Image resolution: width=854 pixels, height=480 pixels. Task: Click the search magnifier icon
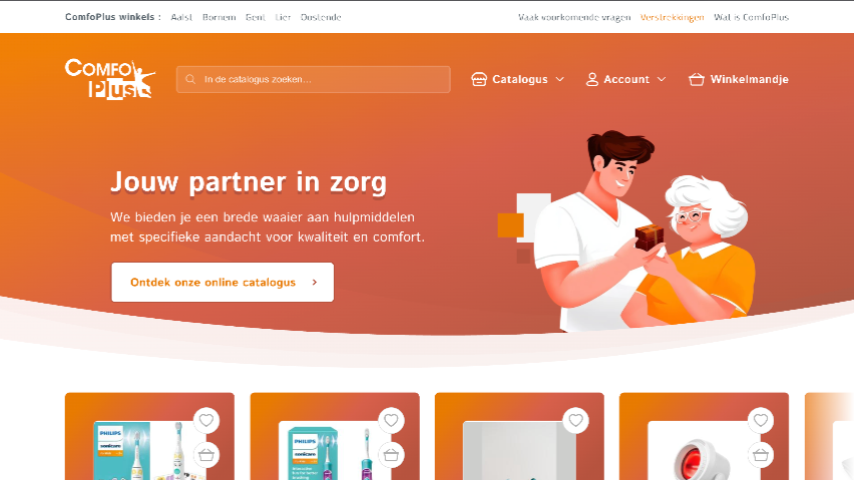click(190, 80)
